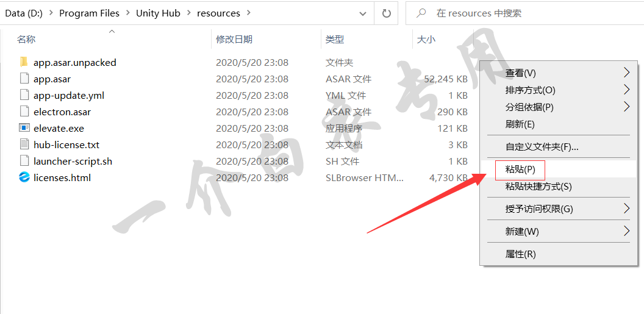Select the electron.asar file name
644x314 pixels.
coord(62,112)
